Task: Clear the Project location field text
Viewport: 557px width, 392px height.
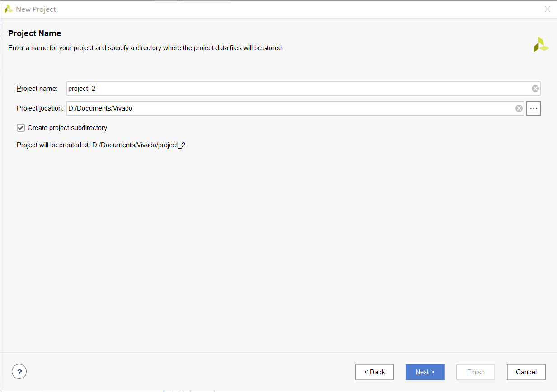Action: point(519,108)
